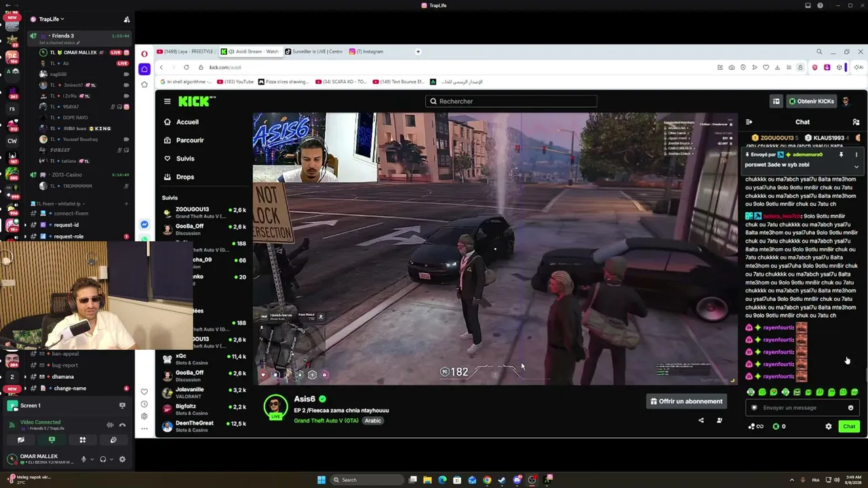Screen dimensions: 868x488
Task: Reload the Kick page in the browser
Action: coord(186,67)
